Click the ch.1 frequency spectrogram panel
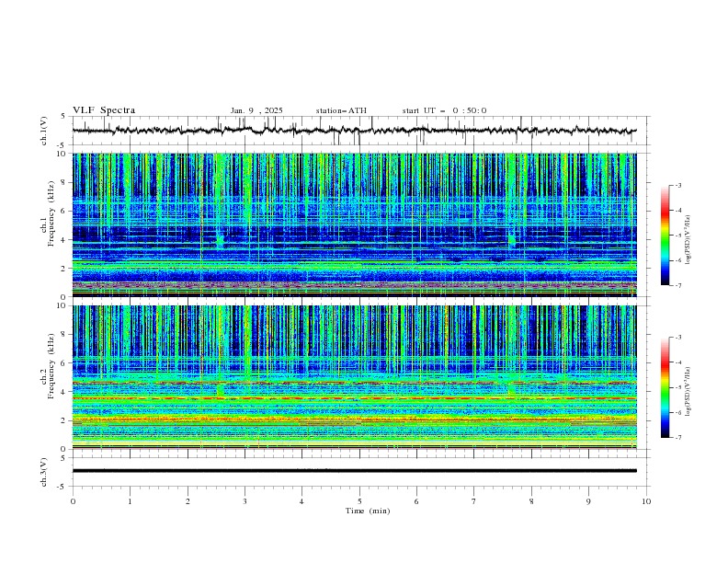The height and width of the screenshot is (563, 728). (x=354, y=224)
